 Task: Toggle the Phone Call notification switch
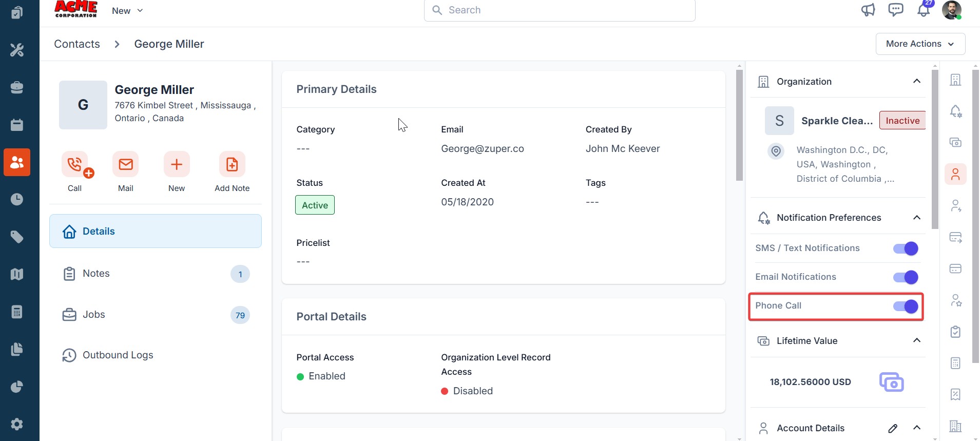point(906,306)
